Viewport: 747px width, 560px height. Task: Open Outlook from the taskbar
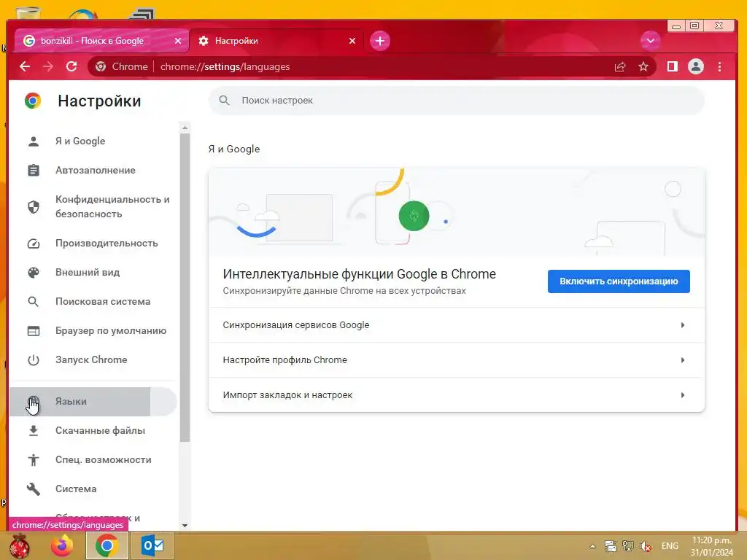152,545
